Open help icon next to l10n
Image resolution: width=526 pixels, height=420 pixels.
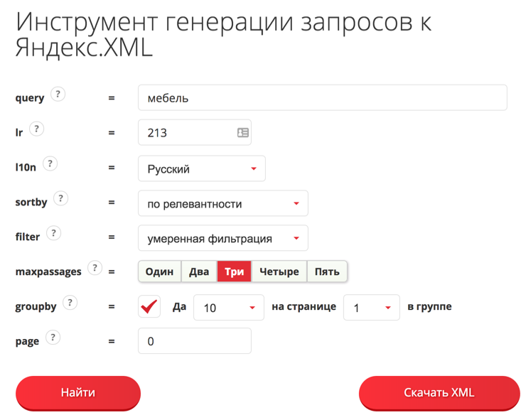50,163
